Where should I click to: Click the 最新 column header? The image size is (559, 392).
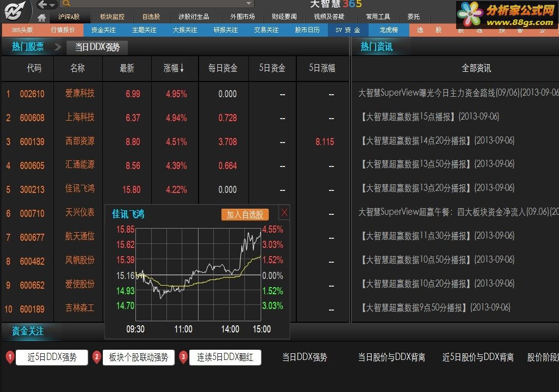pos(127,68)
